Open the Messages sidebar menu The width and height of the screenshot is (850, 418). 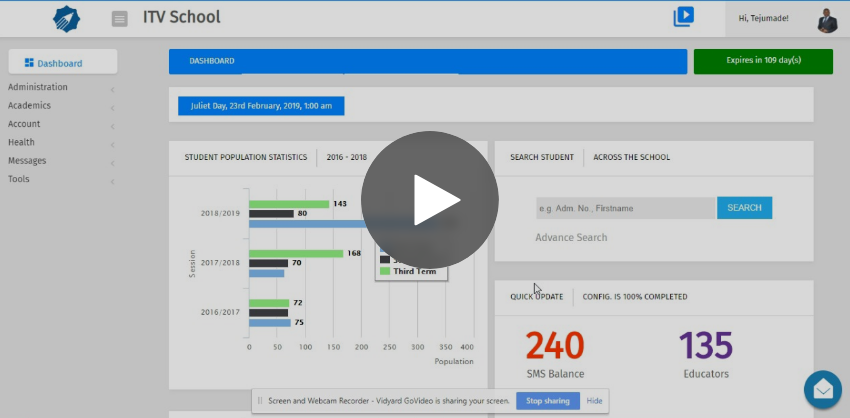(x=27, y=160)
